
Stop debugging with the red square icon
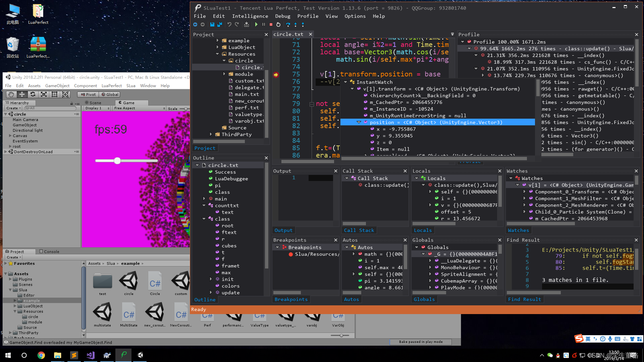click(271, 24)
